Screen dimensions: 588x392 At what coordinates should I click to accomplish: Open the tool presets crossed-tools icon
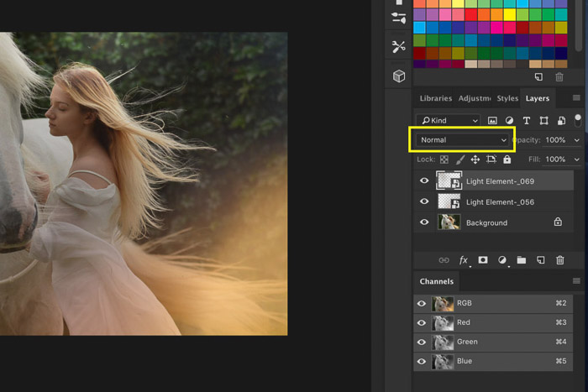coord(399,47)
